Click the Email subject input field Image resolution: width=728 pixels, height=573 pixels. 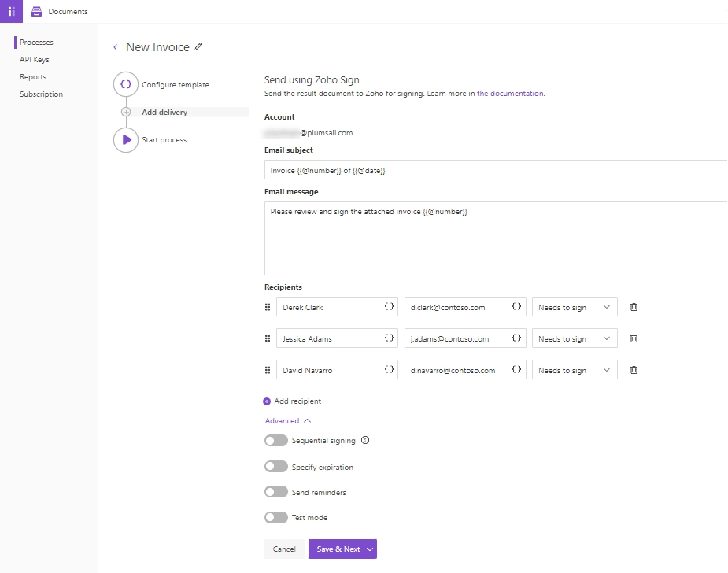pos(496,170)
